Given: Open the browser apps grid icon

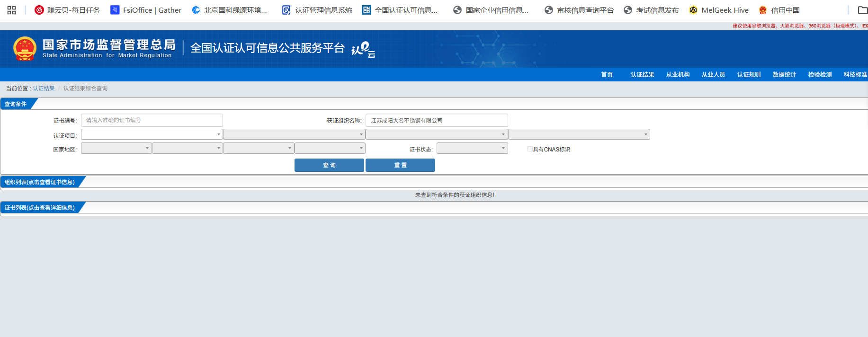Looking at the screenshot, I should (x=12, y=10).
